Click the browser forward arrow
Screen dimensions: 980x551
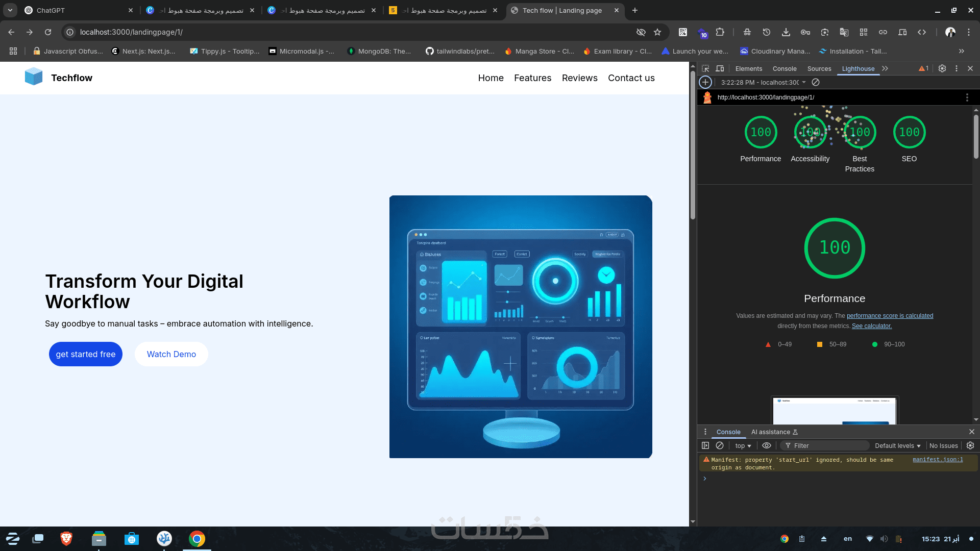tap(30, 32)
